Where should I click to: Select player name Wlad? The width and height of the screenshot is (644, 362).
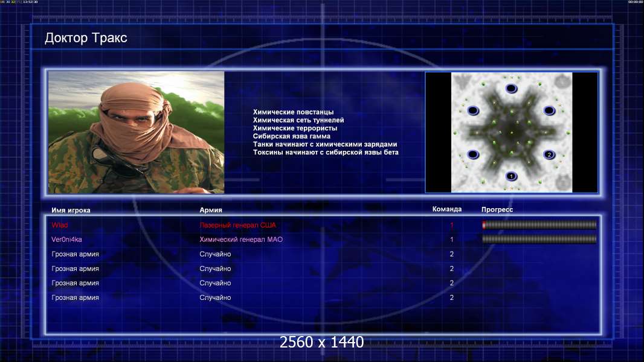[60, 225]
